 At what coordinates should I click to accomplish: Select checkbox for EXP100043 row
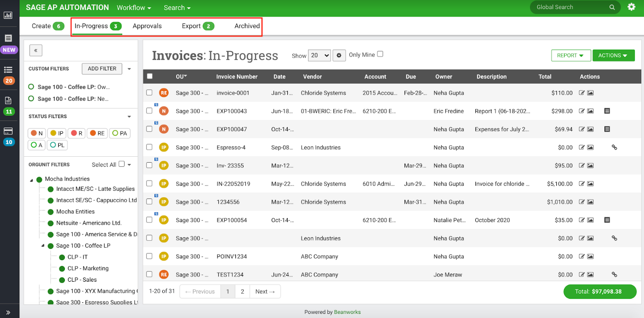coord(149,111)
